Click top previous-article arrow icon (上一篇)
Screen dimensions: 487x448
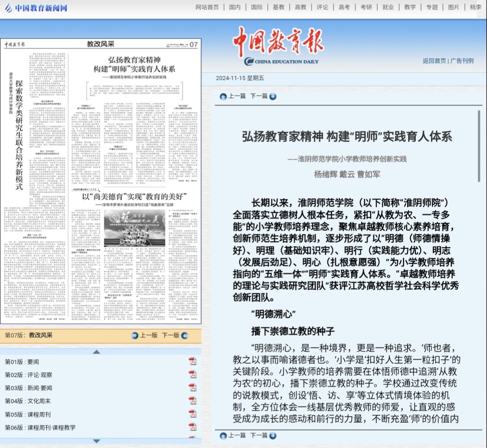pos(223,96)
